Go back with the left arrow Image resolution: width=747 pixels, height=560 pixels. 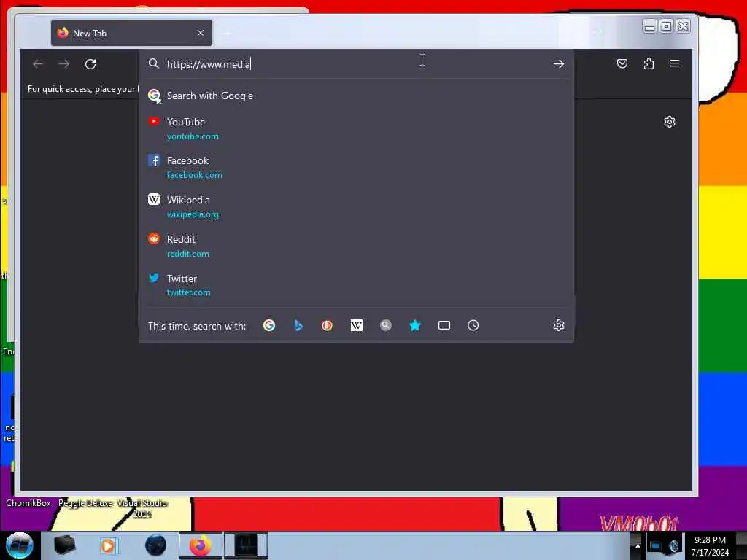click(x=38, y=64)
